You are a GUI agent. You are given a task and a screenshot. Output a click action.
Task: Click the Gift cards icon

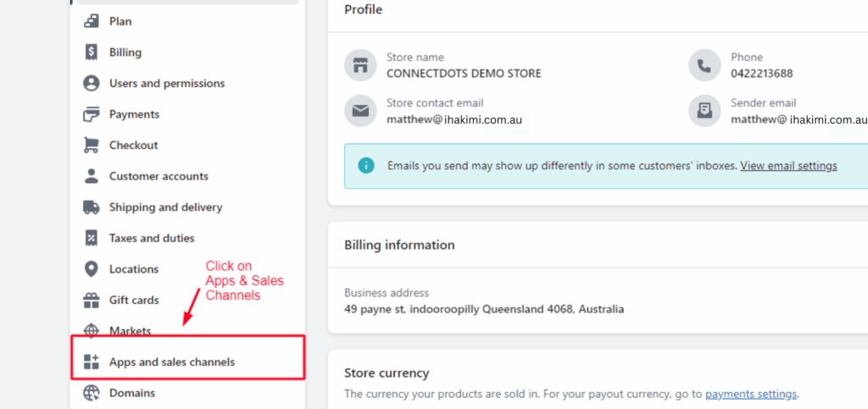(92, 300)
